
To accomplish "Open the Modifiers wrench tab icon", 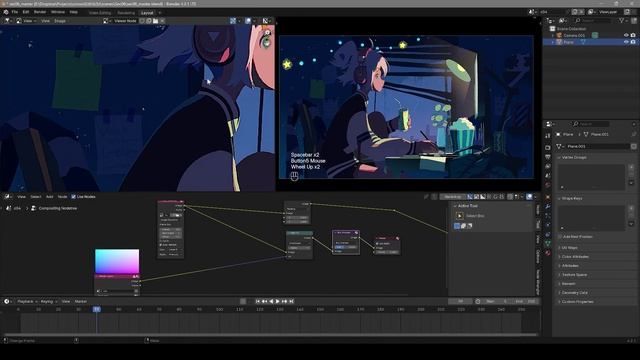I will [x=548, y=207].
